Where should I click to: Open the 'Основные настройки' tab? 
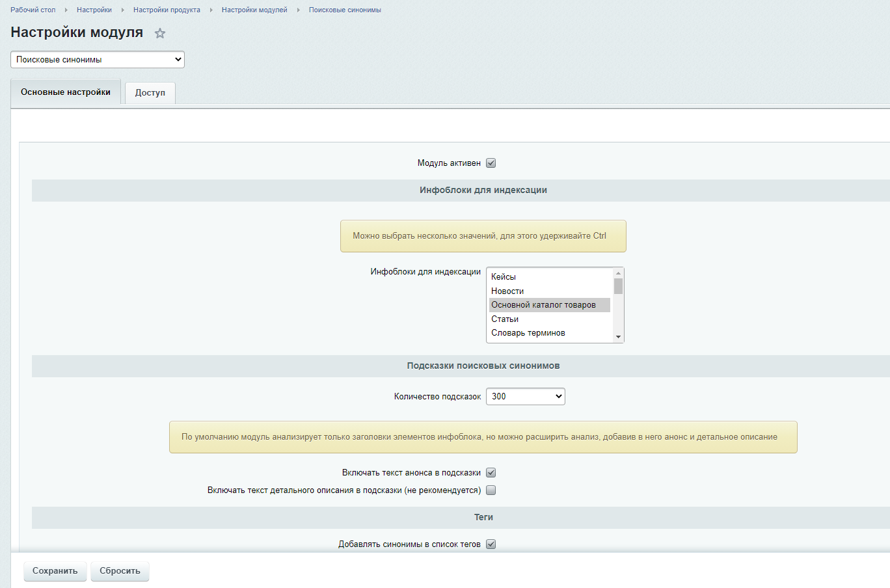[66, 92]
